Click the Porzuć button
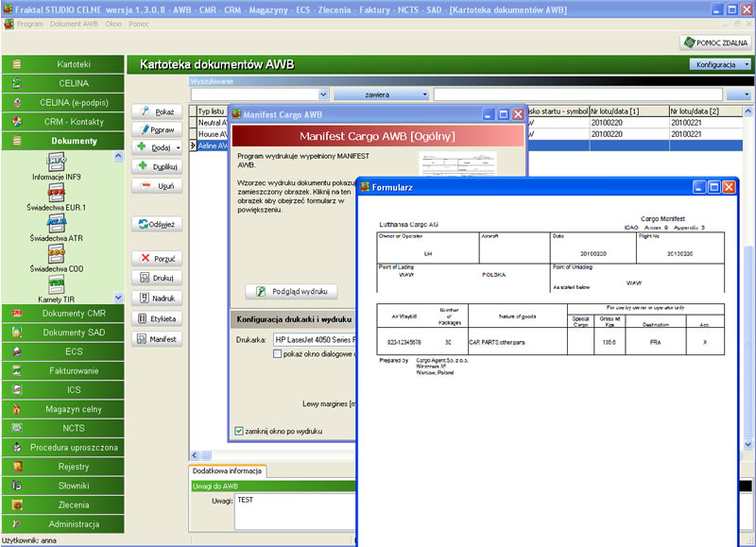 [x=157, y=258]
